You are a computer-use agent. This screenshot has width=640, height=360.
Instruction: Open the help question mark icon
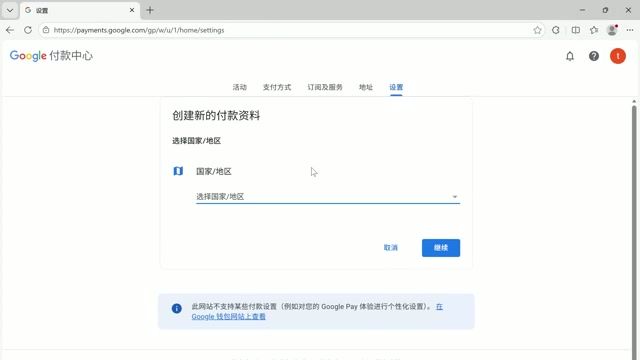[594, 56]
